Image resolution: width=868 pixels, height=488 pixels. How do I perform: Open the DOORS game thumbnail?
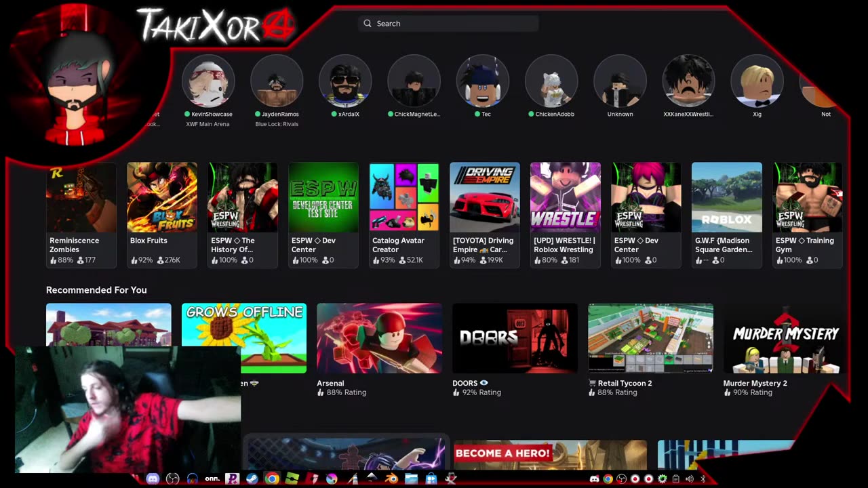pos(515,338)
